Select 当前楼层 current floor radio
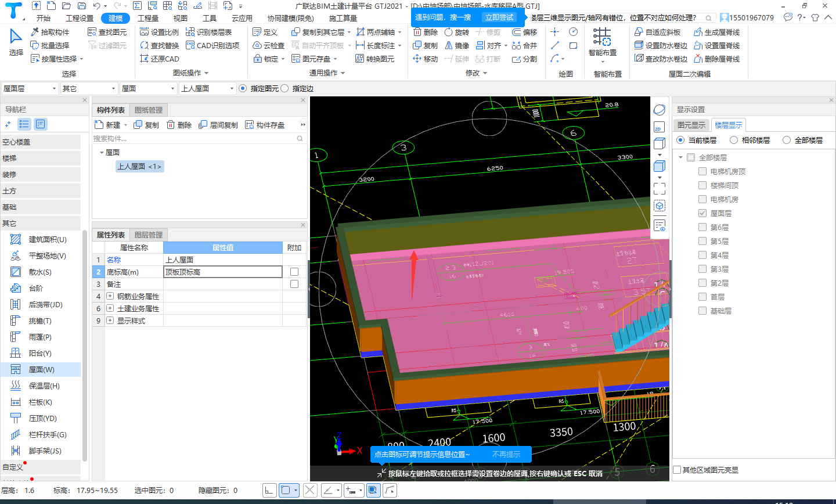The height and width of the screenshot is (504, 836). tap(680, 140)
